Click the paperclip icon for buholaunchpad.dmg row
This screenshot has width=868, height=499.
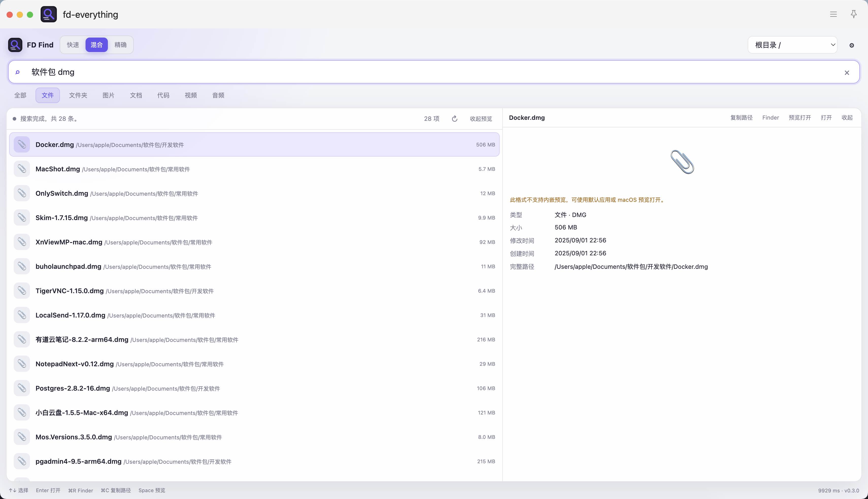point(22,266)
